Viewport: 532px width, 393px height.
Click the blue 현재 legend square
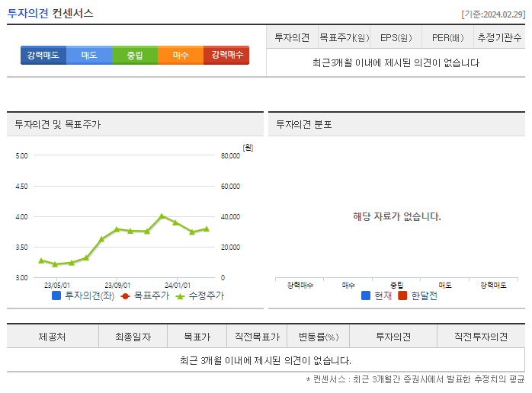366,296
